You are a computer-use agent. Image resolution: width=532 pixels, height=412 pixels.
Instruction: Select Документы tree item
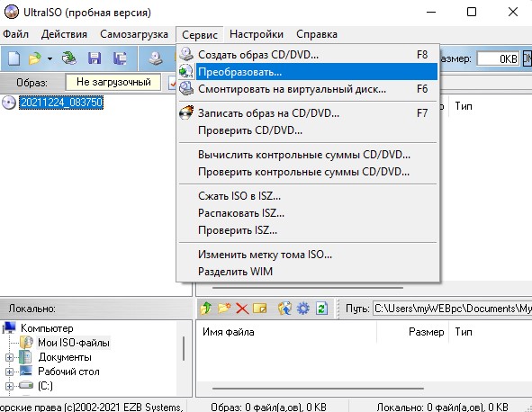click(65, 357)
